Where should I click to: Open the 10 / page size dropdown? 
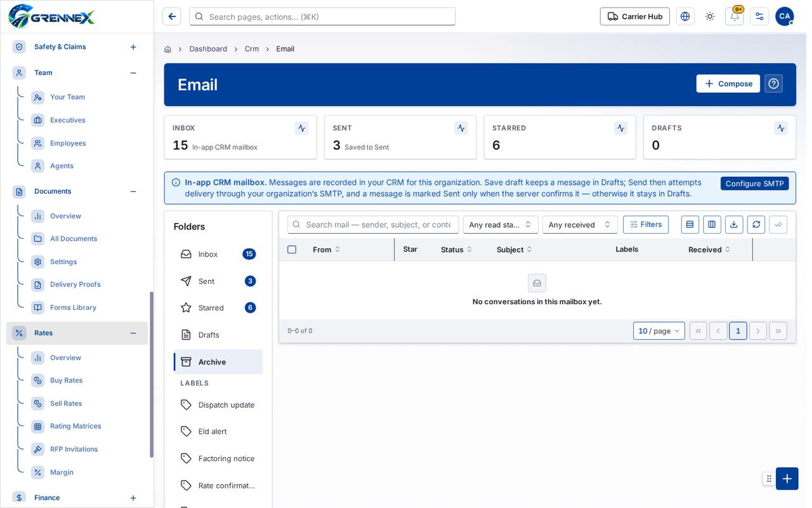(x=659, y=331)
